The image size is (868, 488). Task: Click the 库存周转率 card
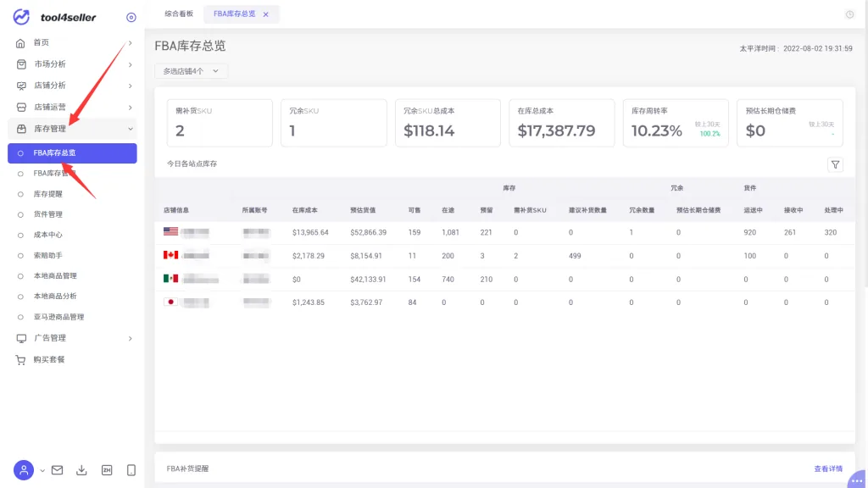coord(676,123)
